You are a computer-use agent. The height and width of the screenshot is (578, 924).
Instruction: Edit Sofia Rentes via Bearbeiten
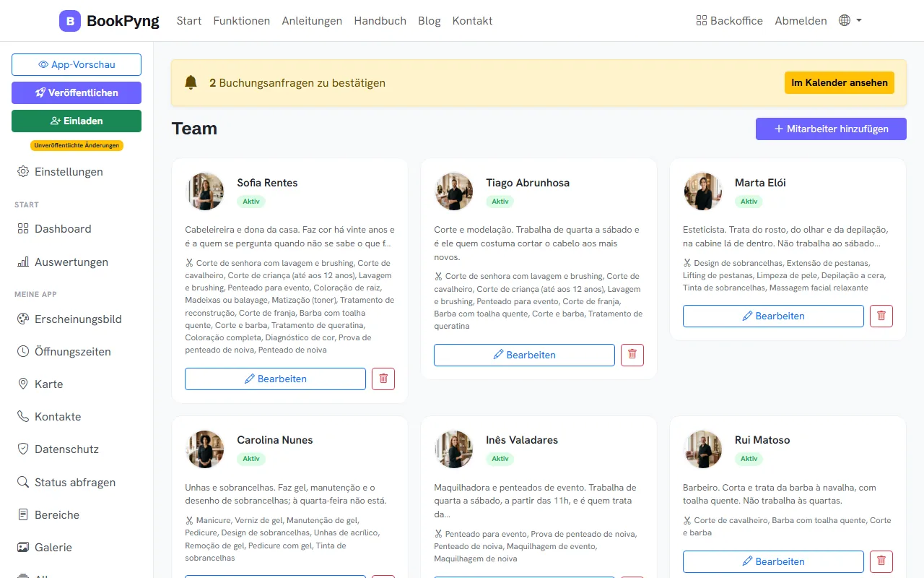[x=275, y=379]
